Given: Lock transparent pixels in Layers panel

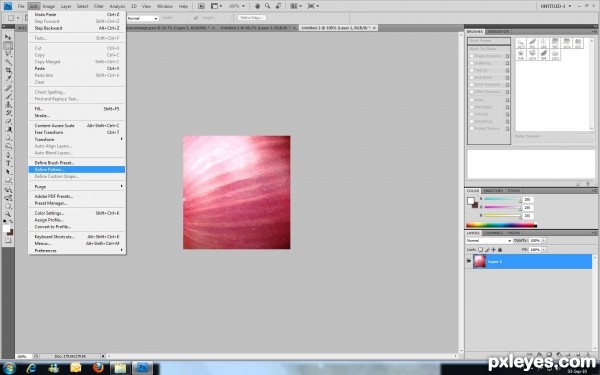Looking at the screenshot, I should tap(481, 249).
